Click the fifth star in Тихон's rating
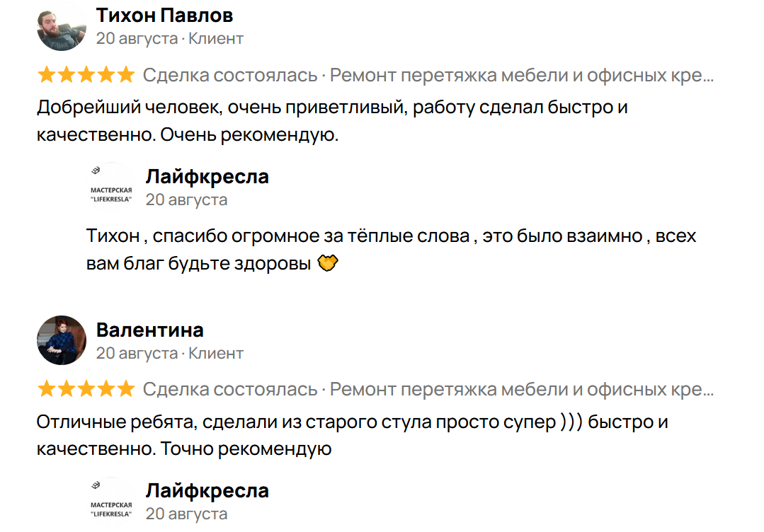 (125, 74)
